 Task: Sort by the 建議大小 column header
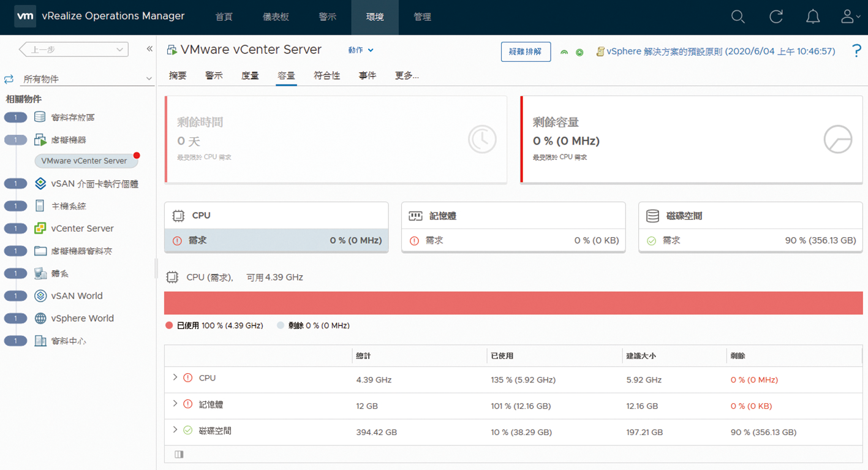coord(641,355)
